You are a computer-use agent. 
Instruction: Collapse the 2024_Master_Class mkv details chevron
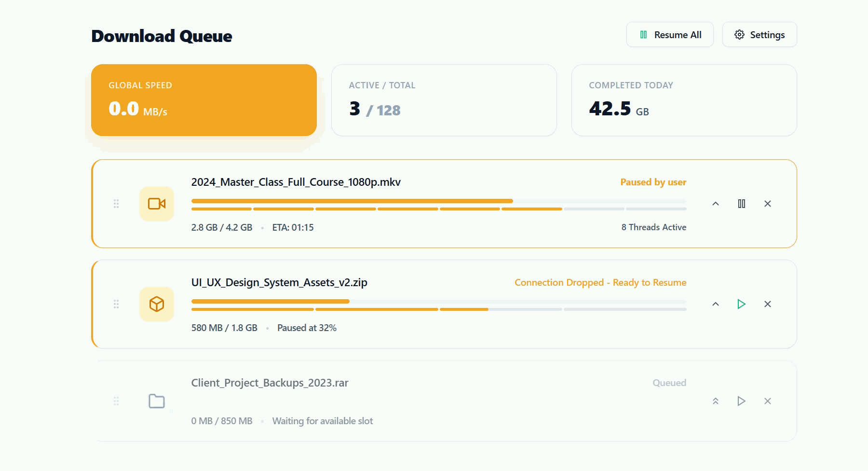click(x=716, y=204)
